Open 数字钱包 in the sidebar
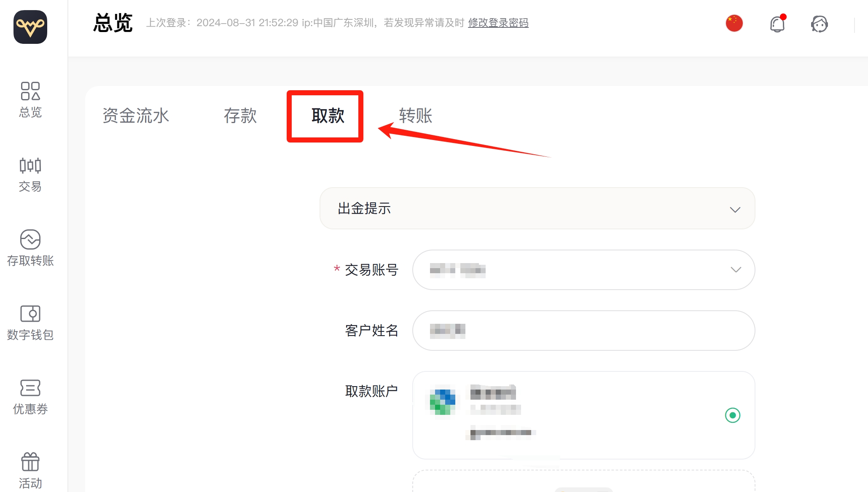This screenshot has width=868, height=492. point(30,323)
